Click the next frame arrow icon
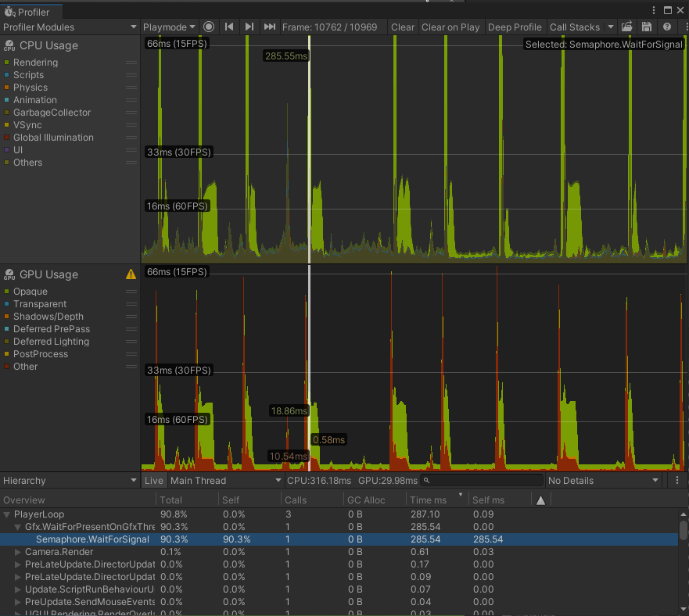Screen dimensions: 689x616 coord(249,27)
